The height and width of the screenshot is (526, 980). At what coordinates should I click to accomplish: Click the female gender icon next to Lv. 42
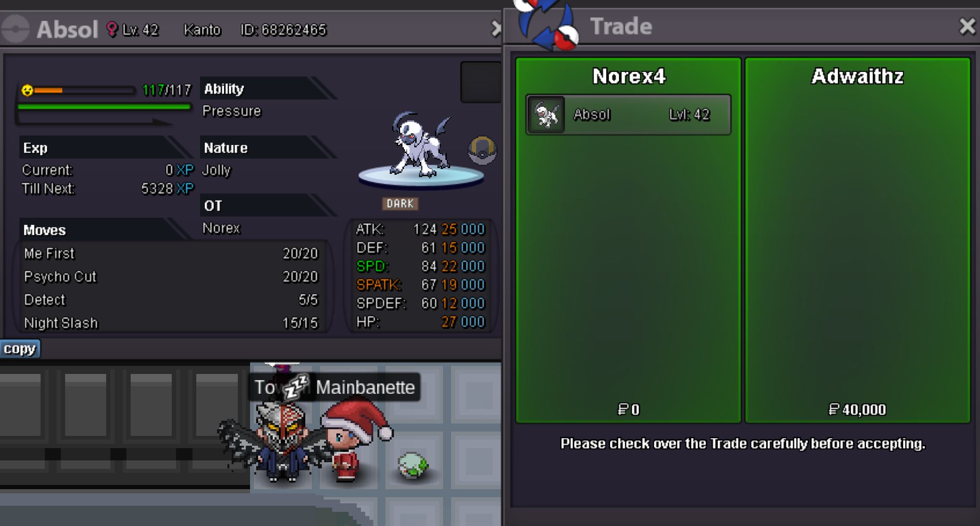pos(112,29)
